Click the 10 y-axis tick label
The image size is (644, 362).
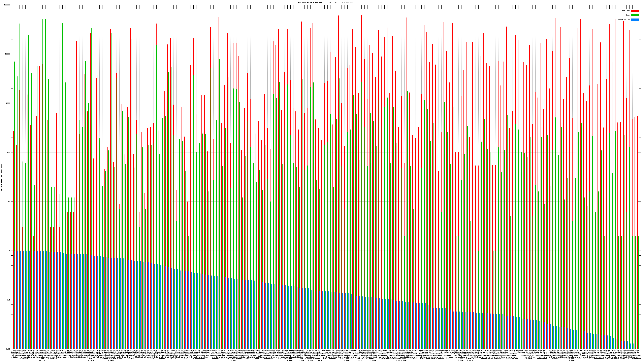(9, 202)
